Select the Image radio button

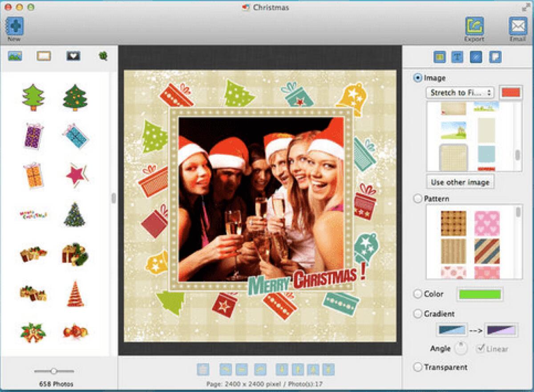(417, 78)
